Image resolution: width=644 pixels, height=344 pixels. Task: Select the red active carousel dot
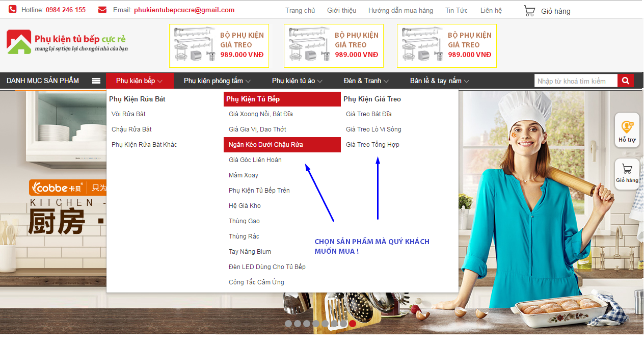tap(353, 324)
